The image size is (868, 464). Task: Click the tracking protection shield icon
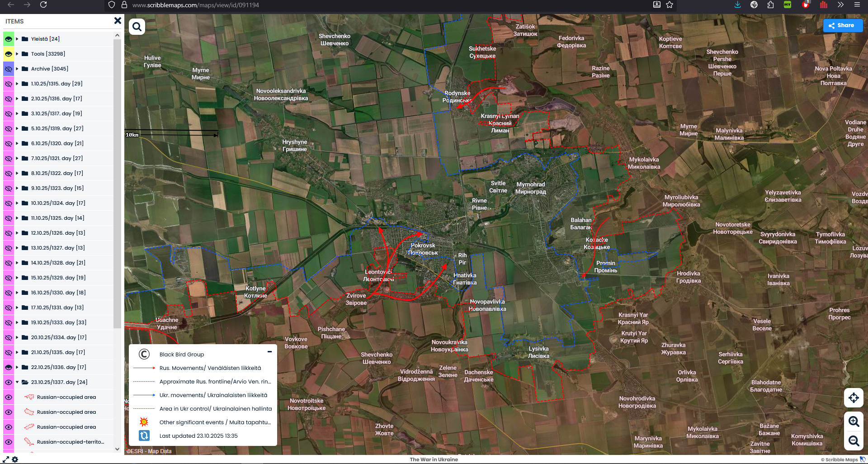(112, 5)
